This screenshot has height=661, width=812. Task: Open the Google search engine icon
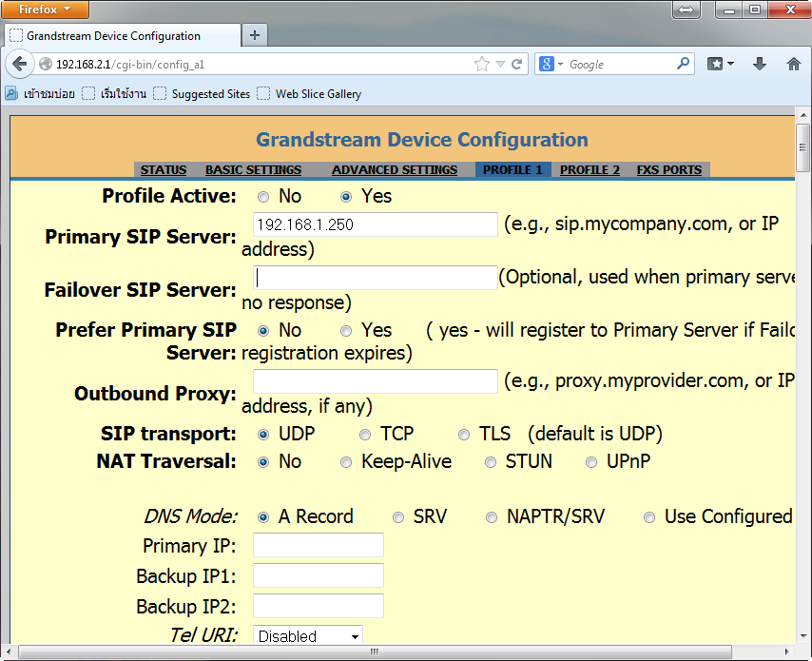547,64
